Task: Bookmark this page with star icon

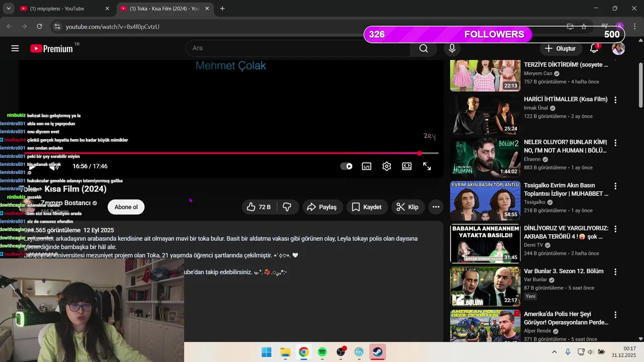Action: pos(584,26)
